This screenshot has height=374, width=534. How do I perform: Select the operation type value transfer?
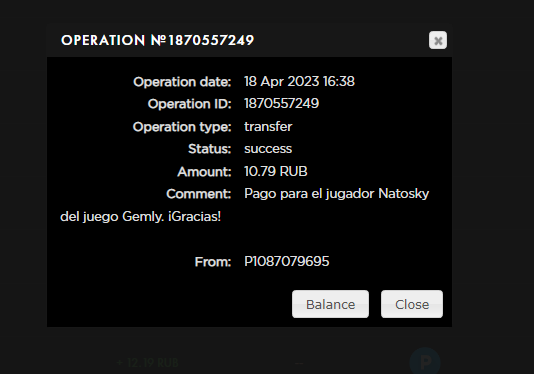point(268,126)
